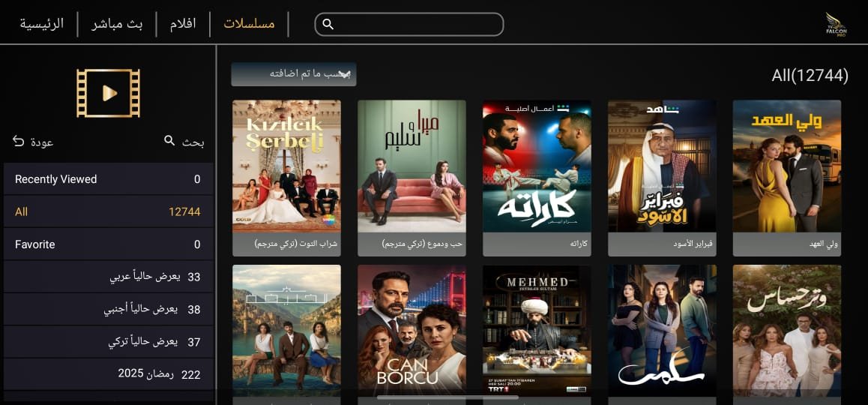Switch to the مسلسلات tab
Image resolution: width=868 pixels, height=405 pixels.
pyautogui.click(x=249, y=25)
